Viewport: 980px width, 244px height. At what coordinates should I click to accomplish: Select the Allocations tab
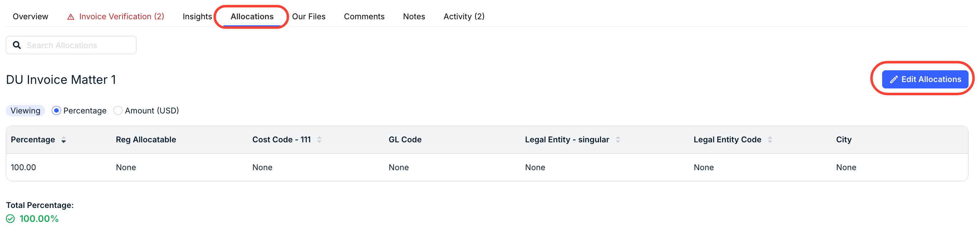pyautogui.click(x=252, y=17)
